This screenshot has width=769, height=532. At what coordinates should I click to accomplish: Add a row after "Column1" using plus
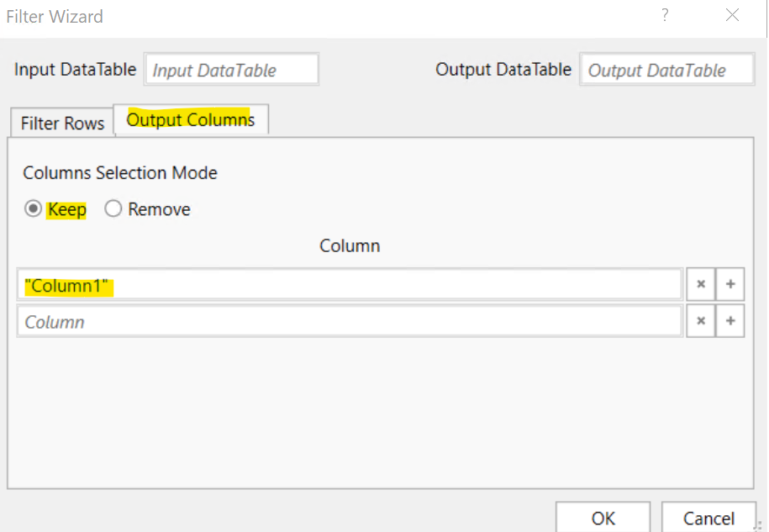tap(729, 285)
